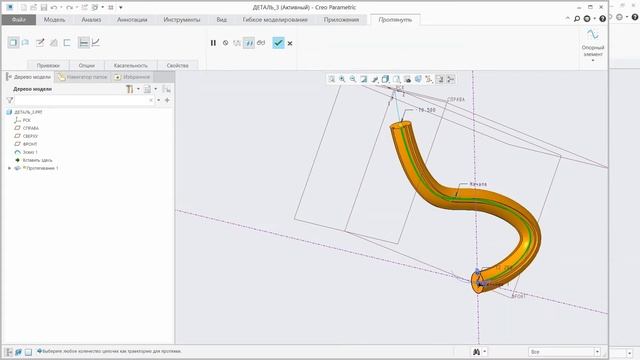Switch to the Анализ ribbon tab
The width and height of the screenshot is (640, 360).
[91, 20]
